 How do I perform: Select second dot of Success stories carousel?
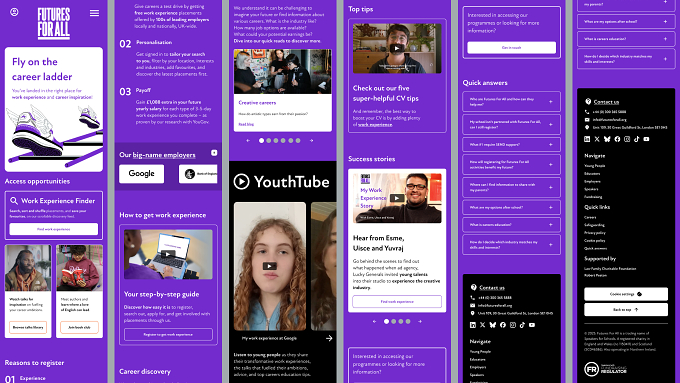[x=394, y=321]
